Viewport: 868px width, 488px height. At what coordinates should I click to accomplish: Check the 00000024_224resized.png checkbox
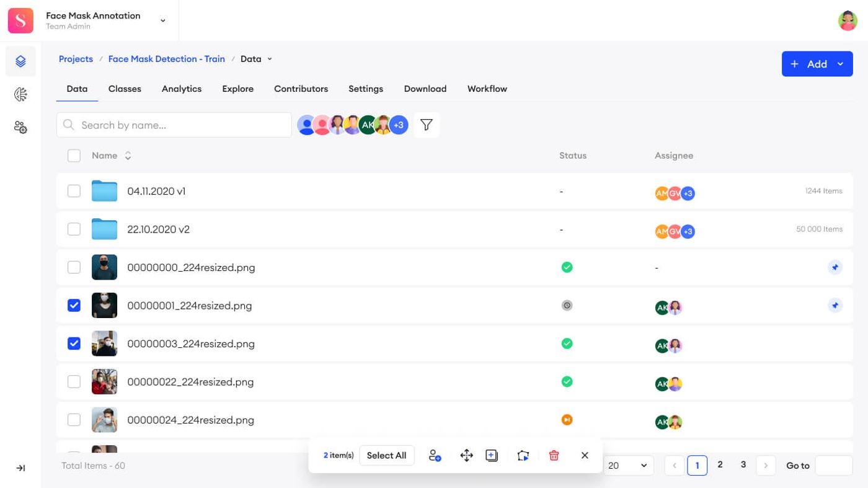point(74,420)
